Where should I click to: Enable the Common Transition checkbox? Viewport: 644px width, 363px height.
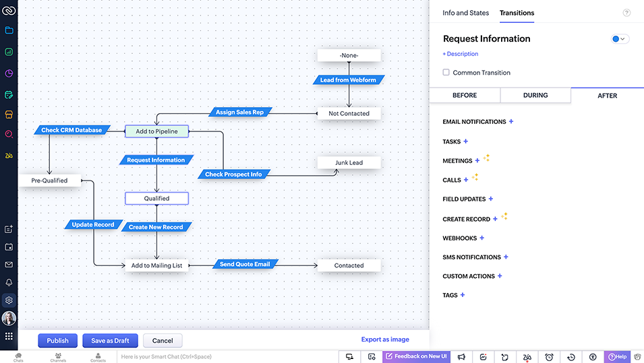(x=446, y=73)
